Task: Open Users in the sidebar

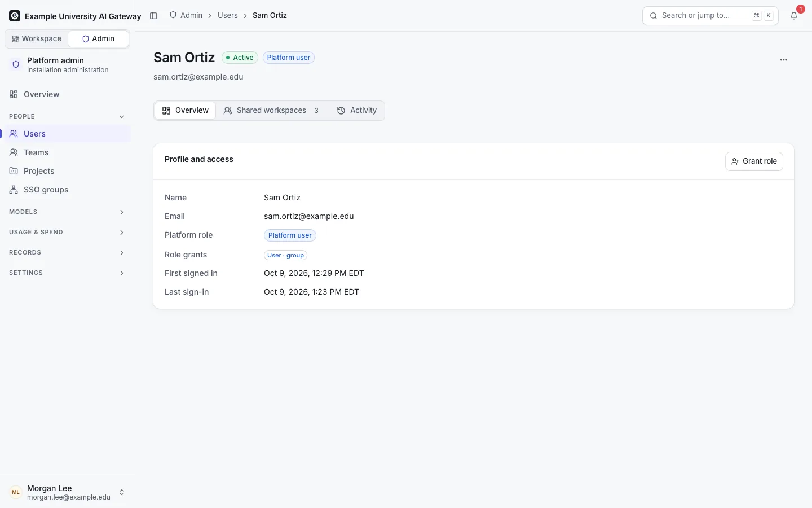Action: pos(67,134)
